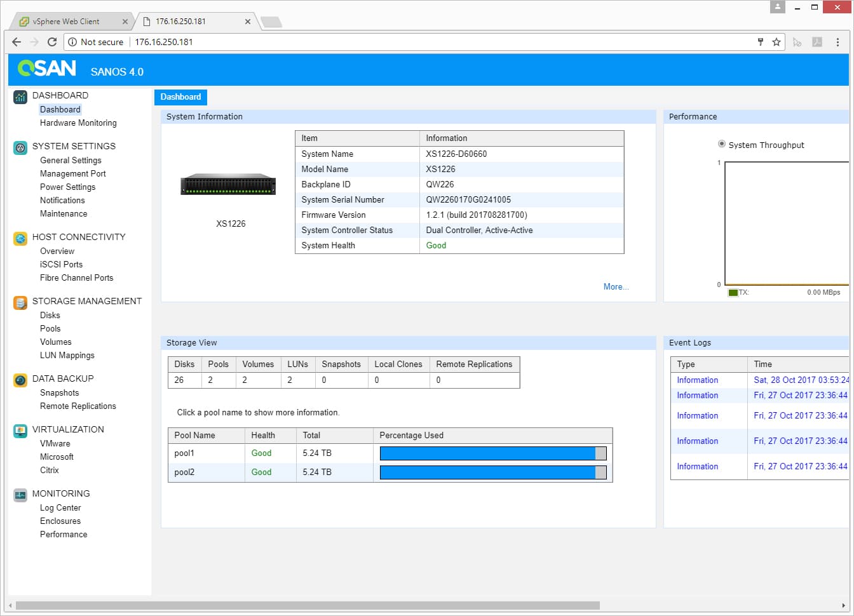Click pool1 percentage used bar

tap(493, 453)
